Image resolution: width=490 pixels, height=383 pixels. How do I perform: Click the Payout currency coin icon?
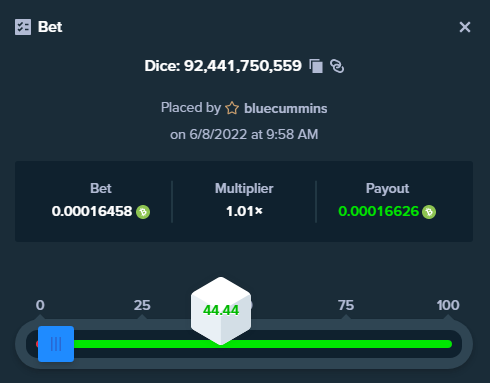coord(429,212)
